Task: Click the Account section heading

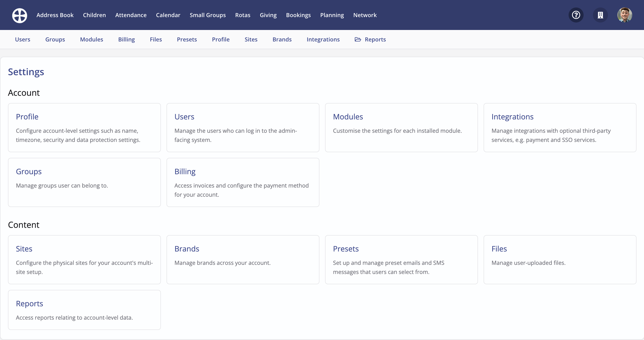Action: tap(24, 93)
